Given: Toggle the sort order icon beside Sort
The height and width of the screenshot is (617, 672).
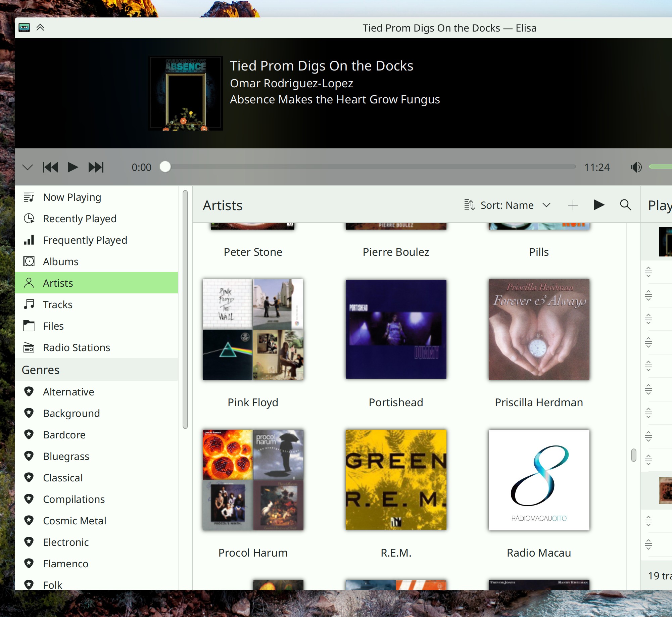Looking at the screenshot, I should pyautogui.click(x=469, y=205).
